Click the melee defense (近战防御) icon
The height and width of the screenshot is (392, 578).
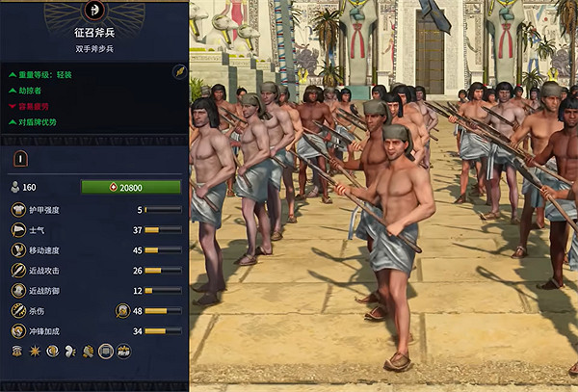pos(18,291)
